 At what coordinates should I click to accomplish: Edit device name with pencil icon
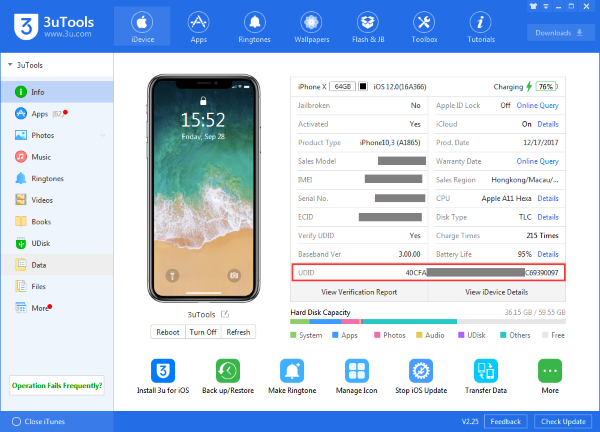225,314
